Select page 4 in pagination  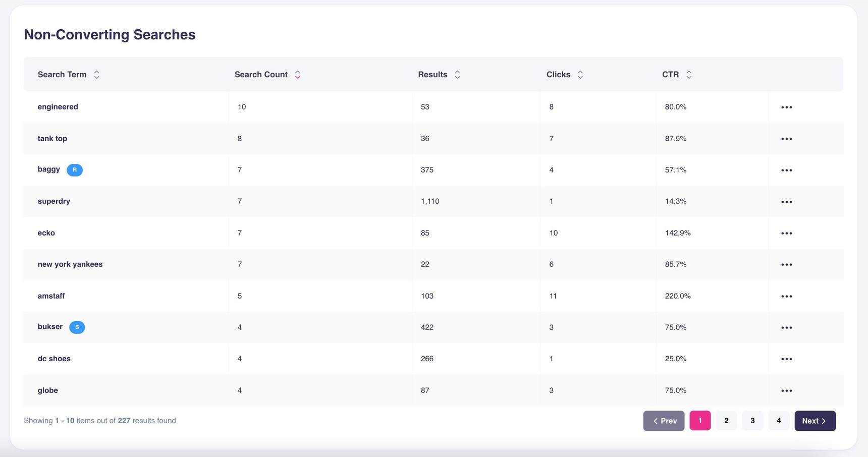click(779, 421)
